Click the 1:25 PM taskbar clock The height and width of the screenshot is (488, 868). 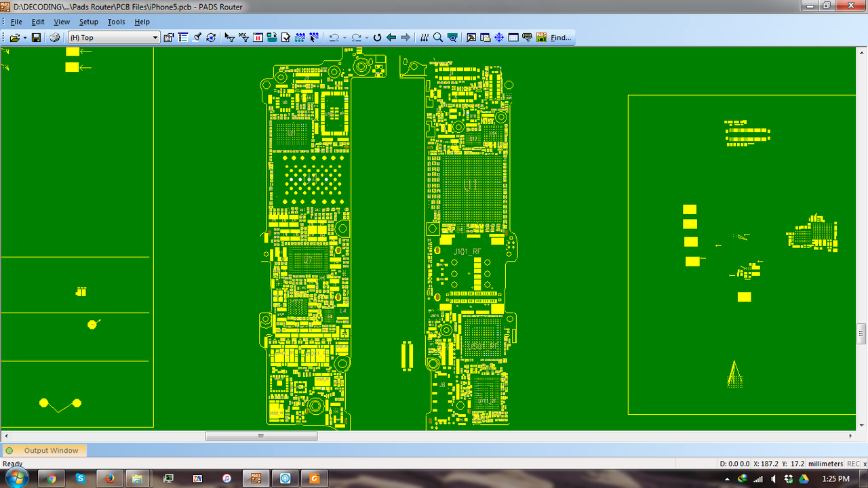coord(835,479)
